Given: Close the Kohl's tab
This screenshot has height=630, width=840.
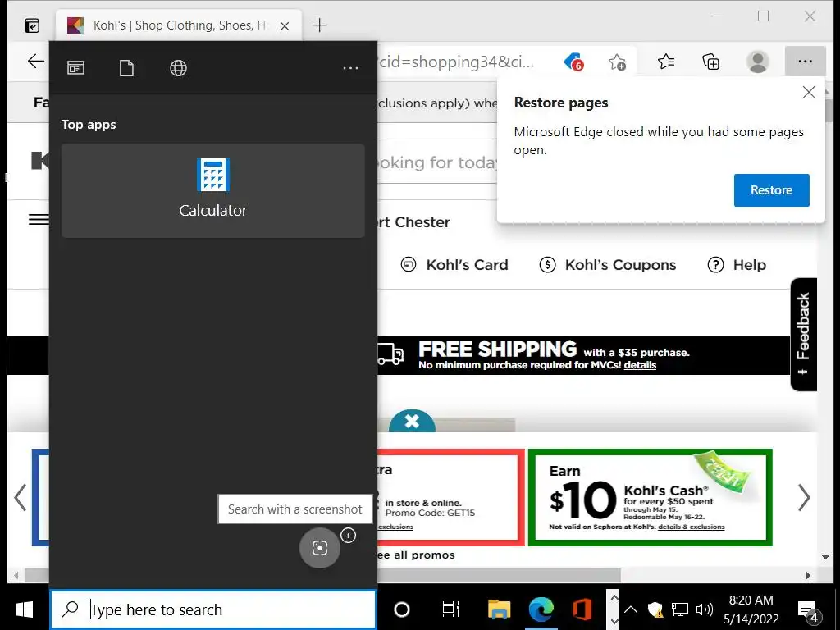Looking at the screenshot, I should 285,25.
